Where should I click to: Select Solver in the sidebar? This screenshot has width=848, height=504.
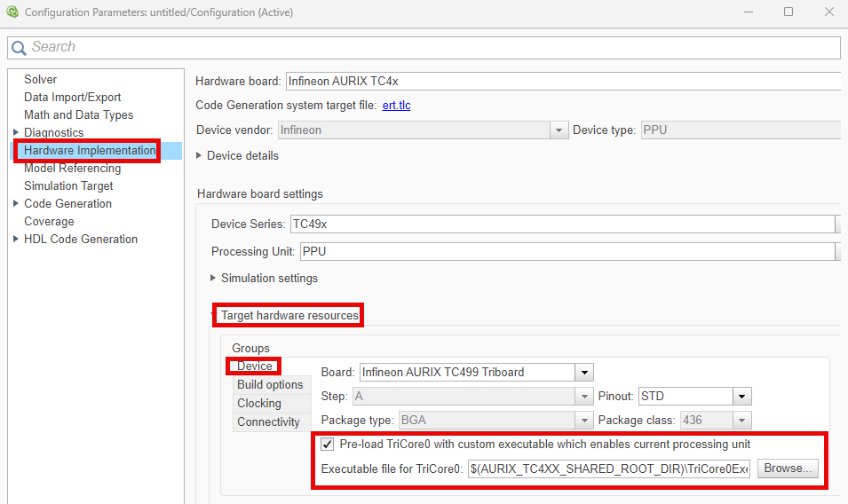(40, 79)
